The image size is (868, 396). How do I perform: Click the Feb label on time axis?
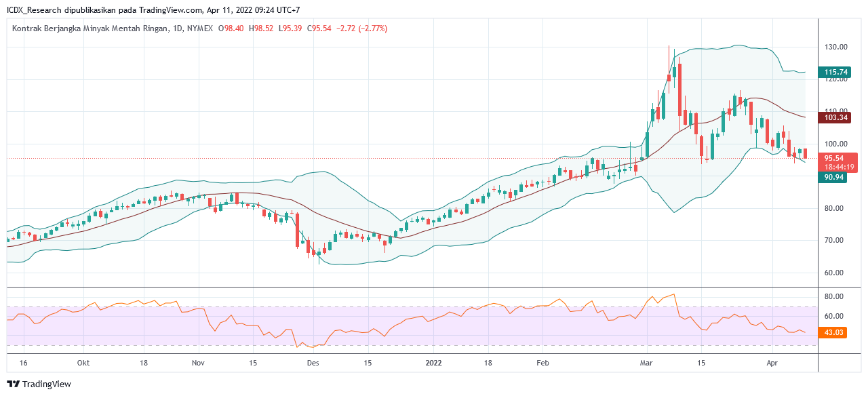542,363
